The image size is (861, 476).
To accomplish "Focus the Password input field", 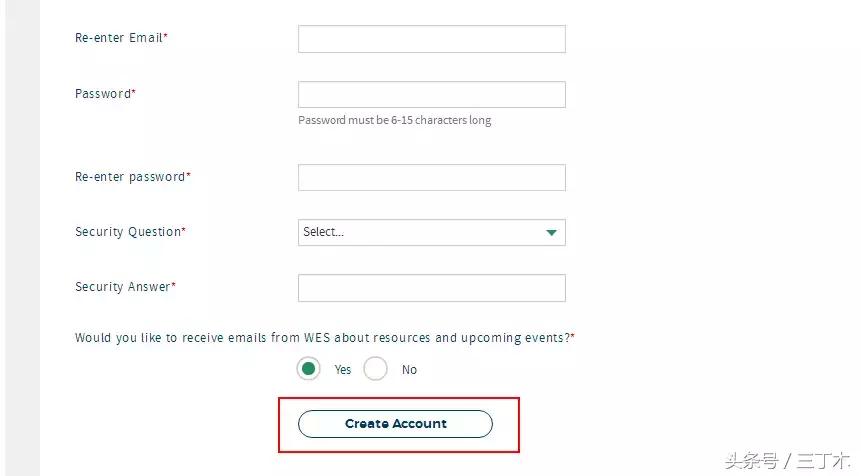I will pos(431,95).
